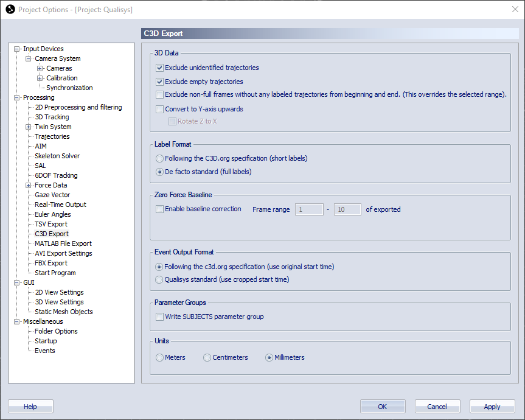Collapse the Miscellaneous tree node
The width and height of the screenshot is (525, 420).
(x=16, y=321)
